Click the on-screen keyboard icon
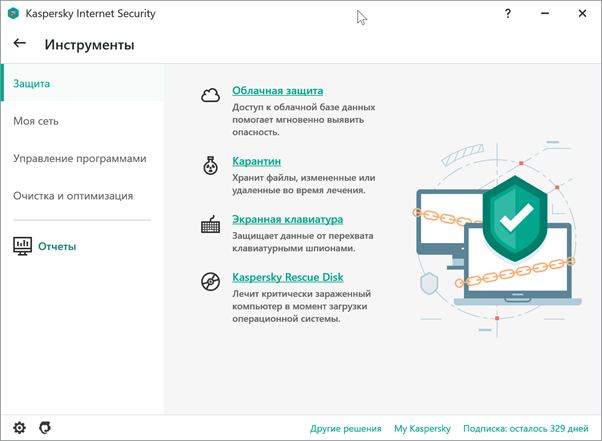 pyautogui.click(x=210, y=224)
